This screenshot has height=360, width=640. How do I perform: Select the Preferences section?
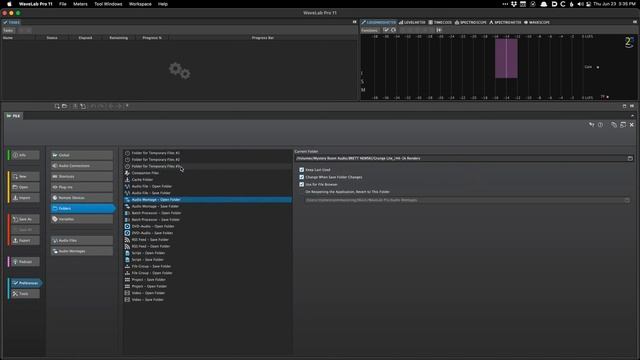[26, 283]
